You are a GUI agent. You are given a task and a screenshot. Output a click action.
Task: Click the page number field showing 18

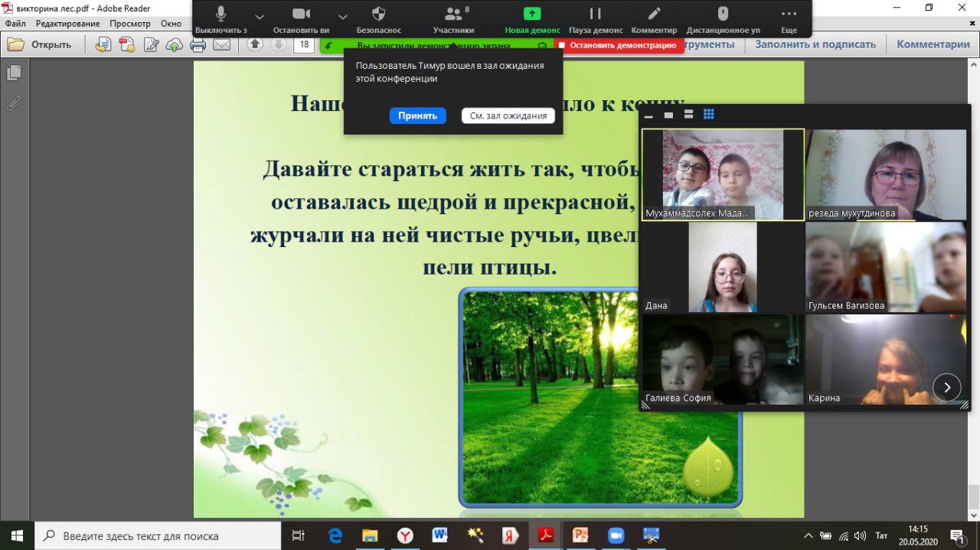(304, 44)
